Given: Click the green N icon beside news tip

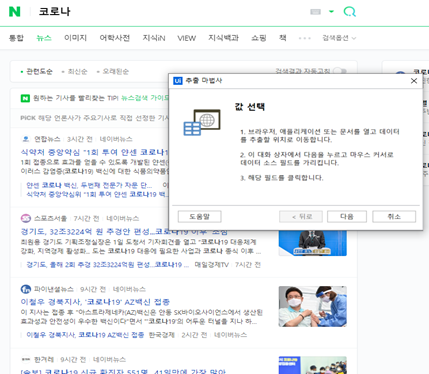Looking at the screenshot, I should [25, 98].
